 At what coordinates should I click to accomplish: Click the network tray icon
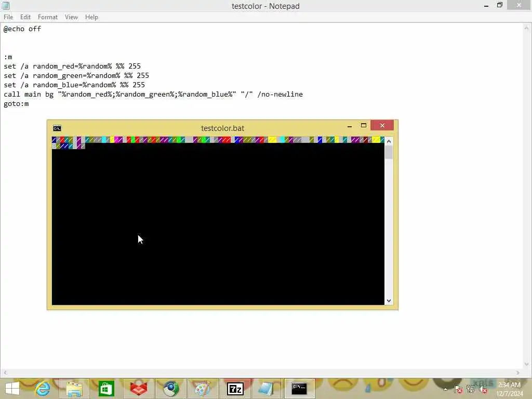pyautogui.click(x=471, y=389)
